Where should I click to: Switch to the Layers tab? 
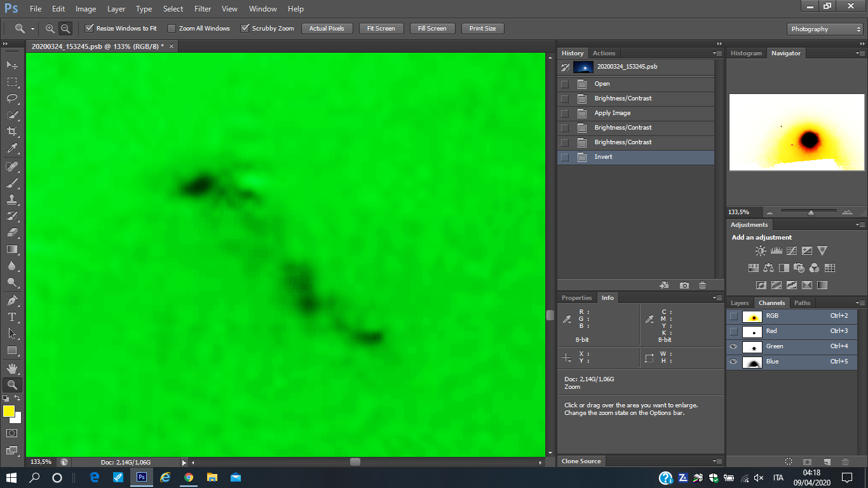740,303
